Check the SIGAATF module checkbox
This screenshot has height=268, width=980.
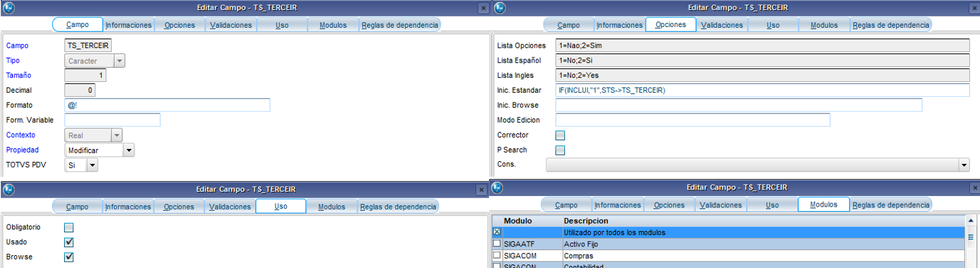[497, 244]
